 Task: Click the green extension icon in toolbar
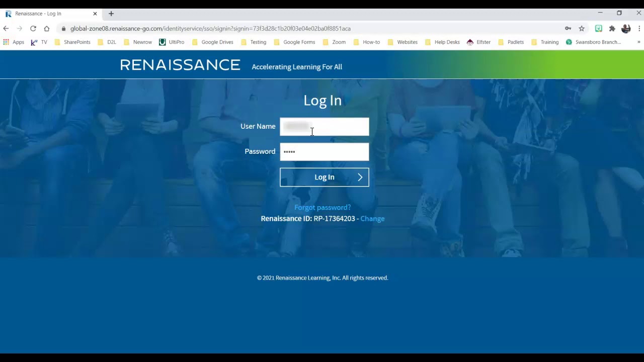(599, 29)
